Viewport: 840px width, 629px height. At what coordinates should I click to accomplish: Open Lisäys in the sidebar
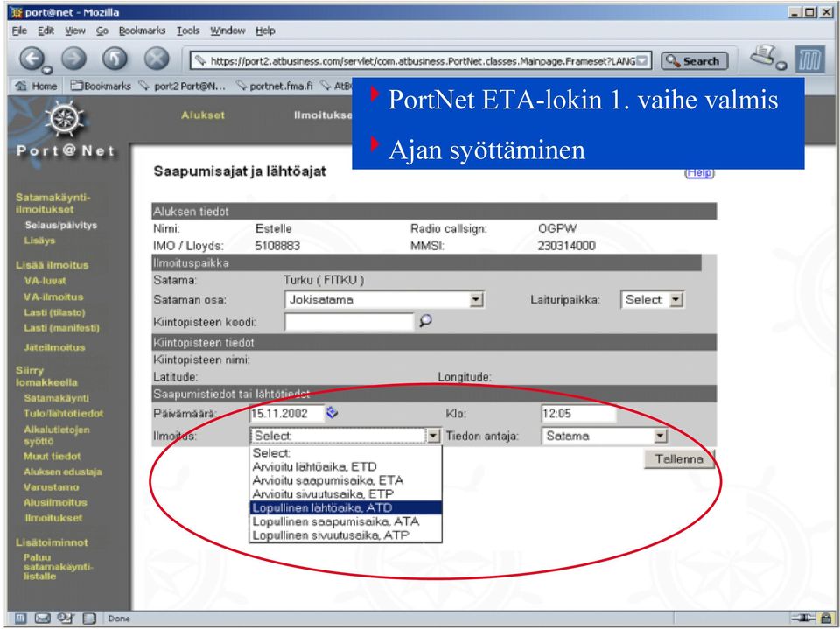click(39, 241)
